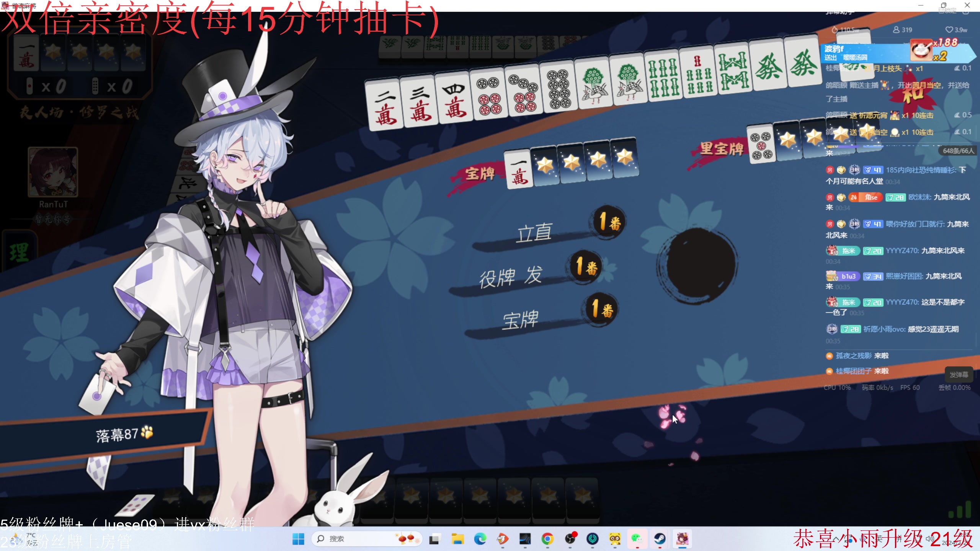980x551 pixels.
Task: Open WeChat from the taskbar
Action: point(637,539)
